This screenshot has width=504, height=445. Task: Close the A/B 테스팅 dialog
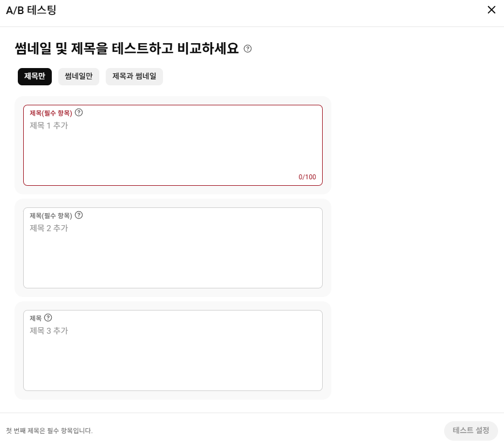tap(491, 10)
